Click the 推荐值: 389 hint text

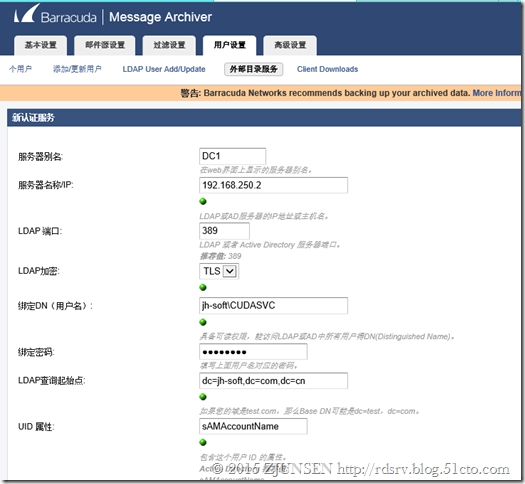(220, 256)
